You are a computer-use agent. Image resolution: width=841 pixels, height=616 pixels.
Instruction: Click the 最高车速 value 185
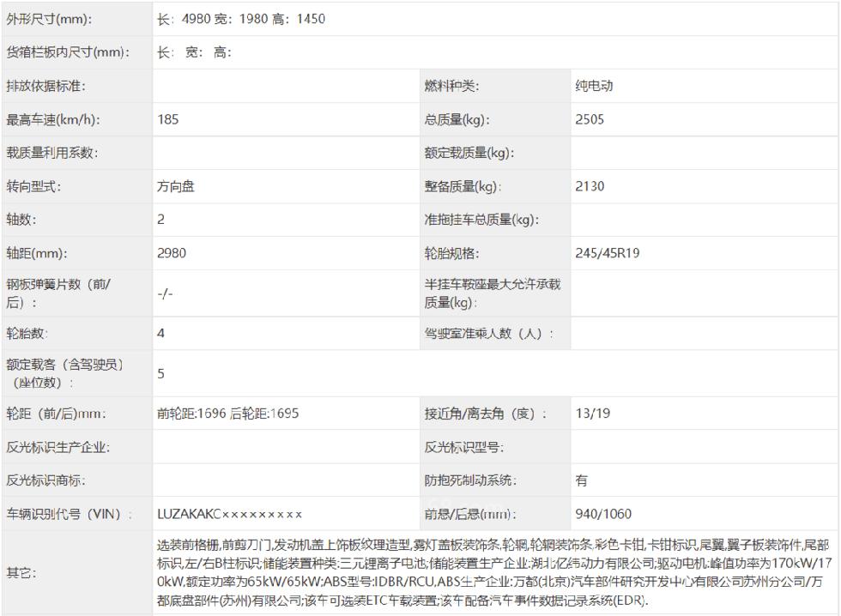(168, 119)
